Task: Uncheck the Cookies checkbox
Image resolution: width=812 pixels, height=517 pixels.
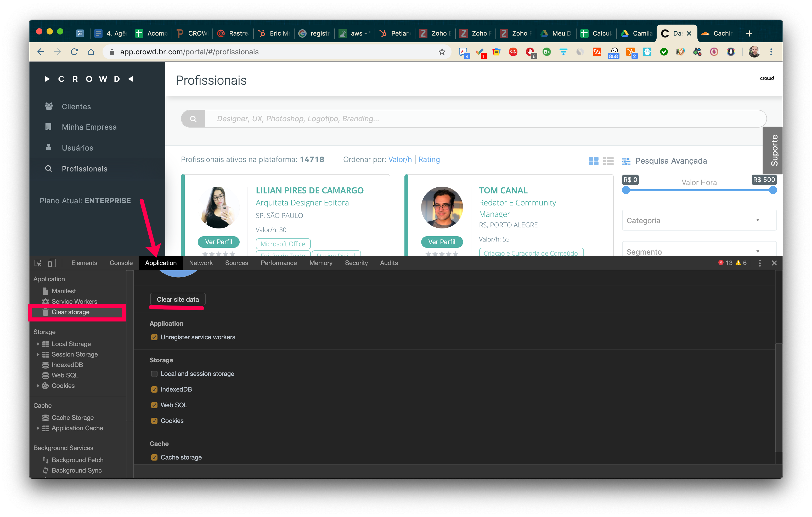Action: pyautogui.click(x=154, y=421)
